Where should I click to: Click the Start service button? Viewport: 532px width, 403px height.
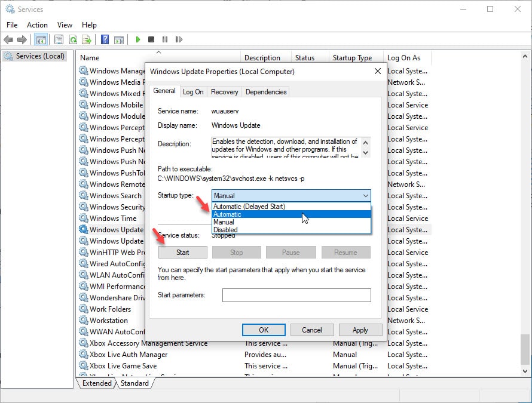[x=182, y=252]
